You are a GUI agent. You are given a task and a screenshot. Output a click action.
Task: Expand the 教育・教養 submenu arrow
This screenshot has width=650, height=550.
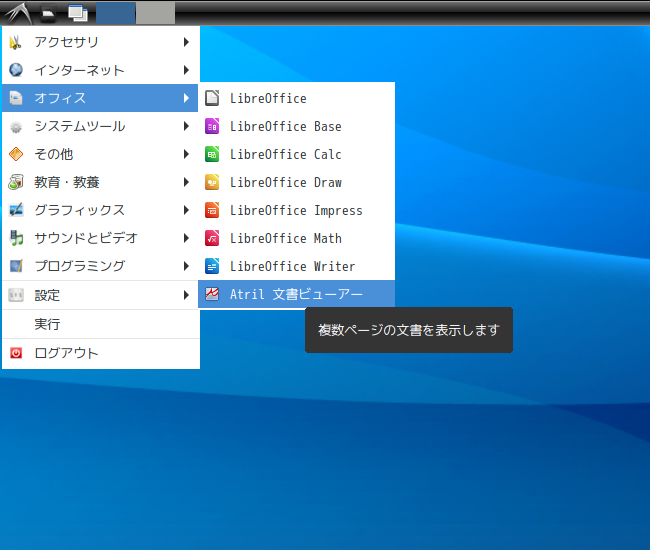[x=187, y=182]
